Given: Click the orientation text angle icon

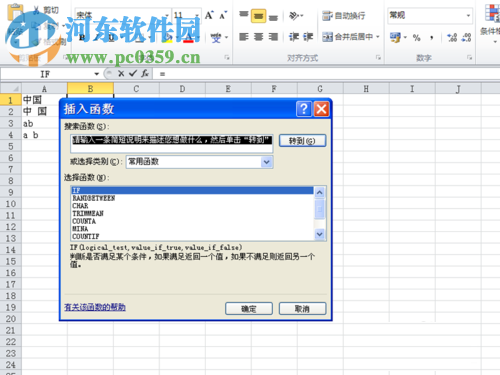Looking at the screenshot, I should [295, 16].
